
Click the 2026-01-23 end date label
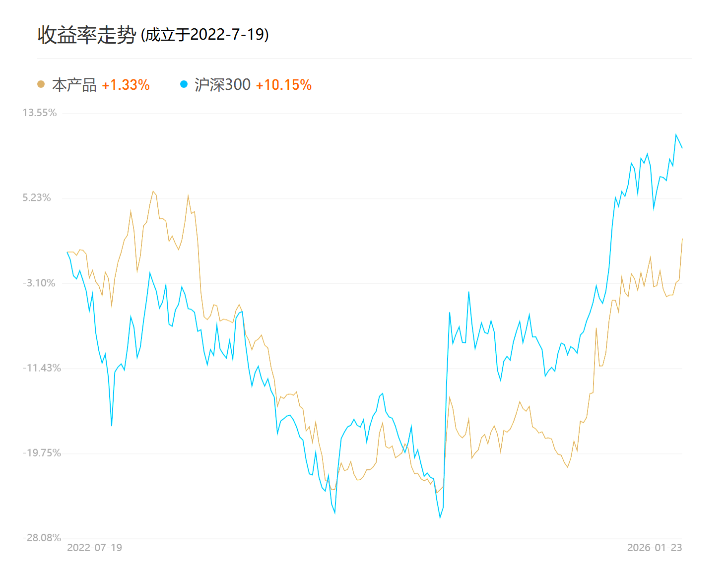coord(654,548)
